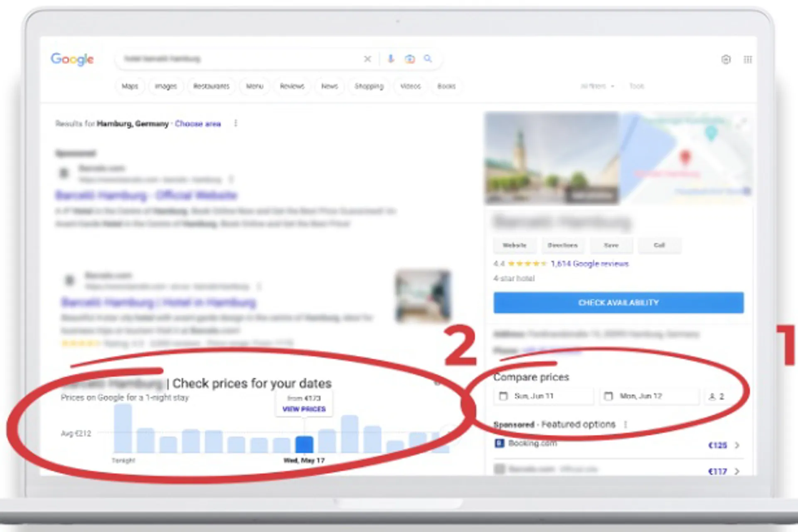The height and width of the screenshot is (532, 798).
Task: Switch to the Images tab
Action: pos(166,86)
